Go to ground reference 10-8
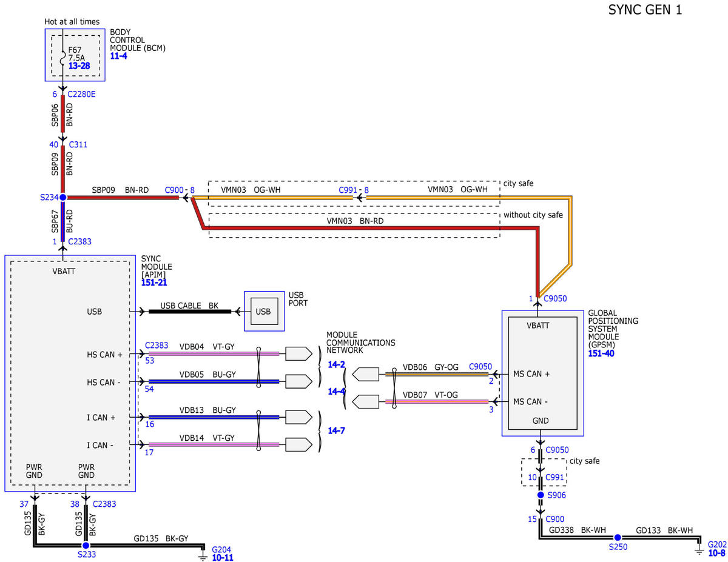 [x=717, y=553]
